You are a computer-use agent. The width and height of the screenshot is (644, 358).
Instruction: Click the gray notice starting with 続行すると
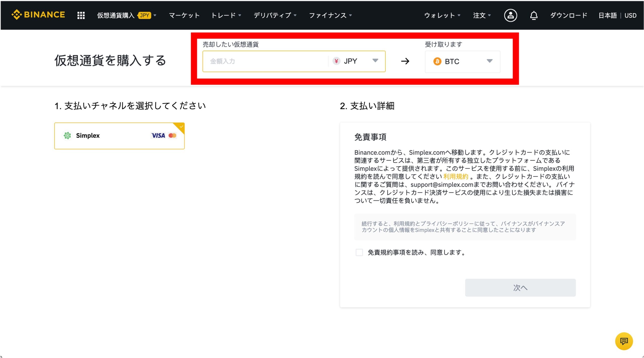pos(465,227)
